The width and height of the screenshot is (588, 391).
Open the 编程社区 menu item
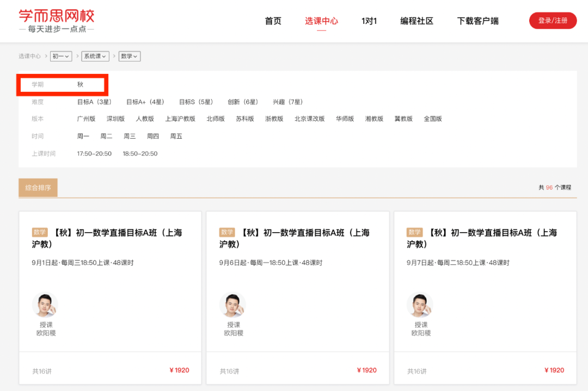[416, 21]
